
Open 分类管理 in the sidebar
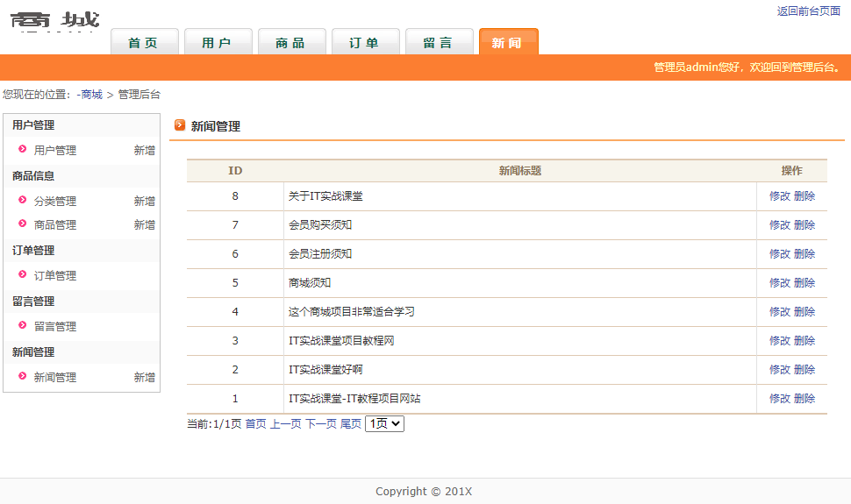pos(54,202)
